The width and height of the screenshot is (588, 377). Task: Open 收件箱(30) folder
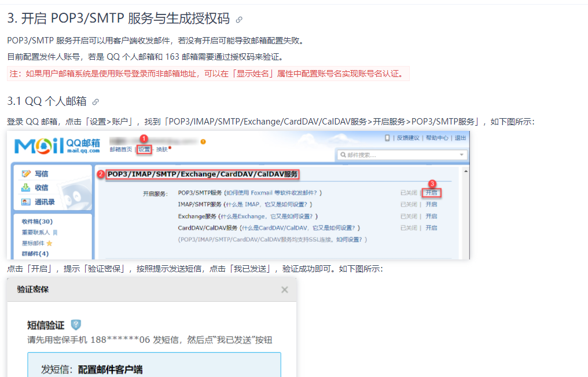point(37,222)
